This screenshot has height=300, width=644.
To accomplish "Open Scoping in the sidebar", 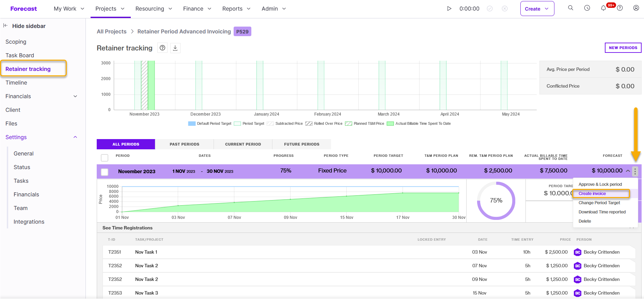I will coord(16,42).
